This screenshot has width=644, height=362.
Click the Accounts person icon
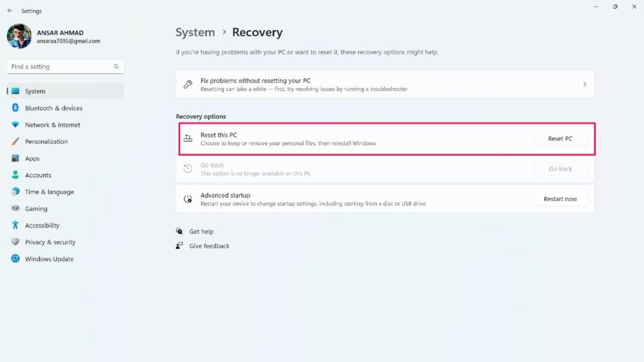coord(15,175)
